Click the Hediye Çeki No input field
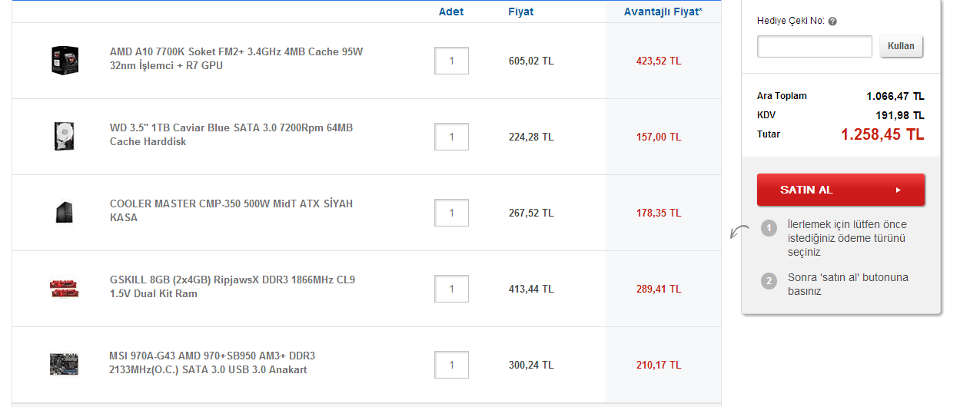The height and width of the screenshot is (407, 980). (x=814, y=46)
